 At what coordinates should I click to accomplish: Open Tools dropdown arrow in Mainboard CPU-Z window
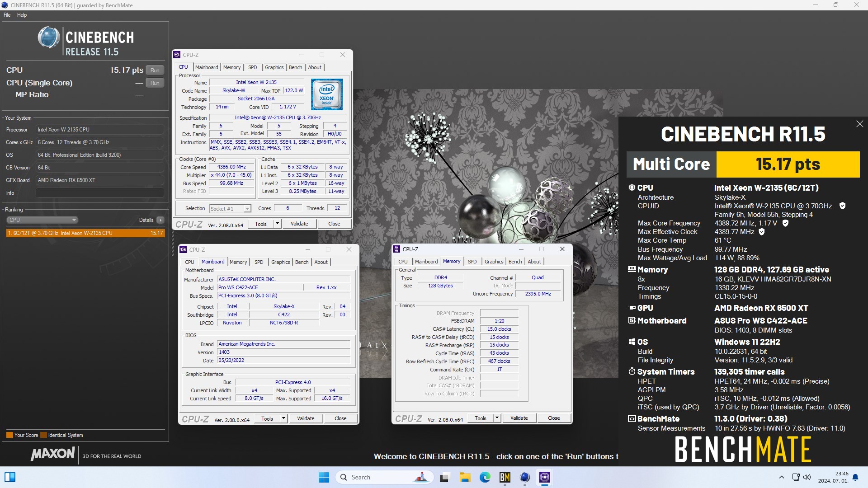click(283, 418)
